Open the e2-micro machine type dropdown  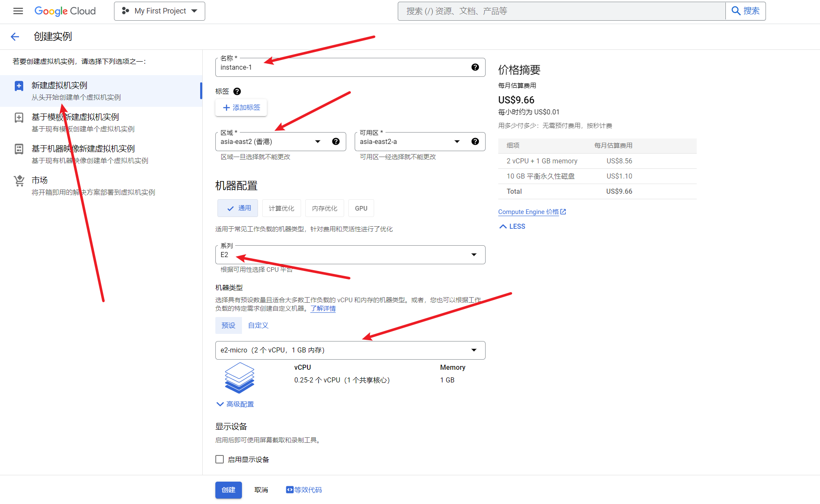tap(350, 350)
